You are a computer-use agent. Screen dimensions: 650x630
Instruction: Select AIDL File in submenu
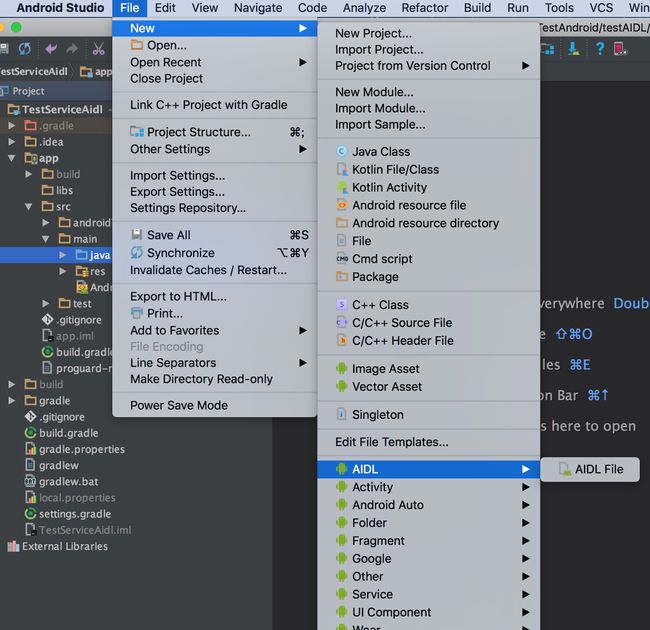(590, 469)
